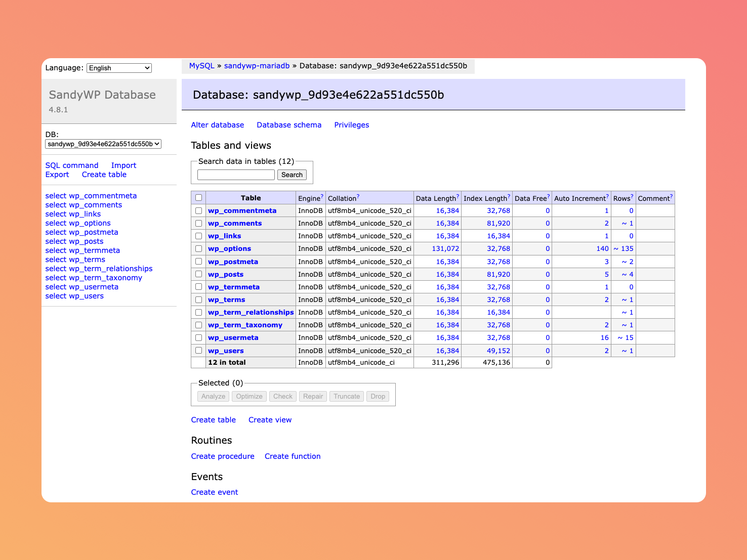Check the wp_options row checkbox

pyautogui.click(x=198, y=248)
